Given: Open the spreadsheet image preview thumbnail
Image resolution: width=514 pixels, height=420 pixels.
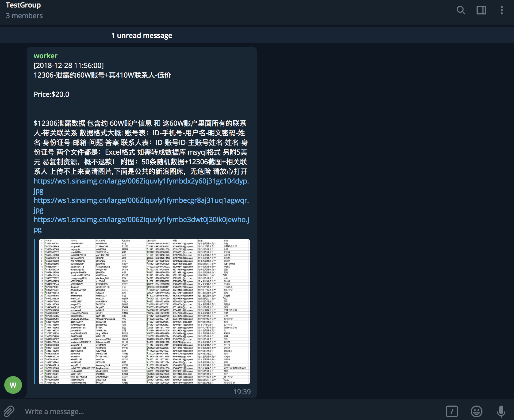Looking at the screenshot, I should [x=144, y=312].
